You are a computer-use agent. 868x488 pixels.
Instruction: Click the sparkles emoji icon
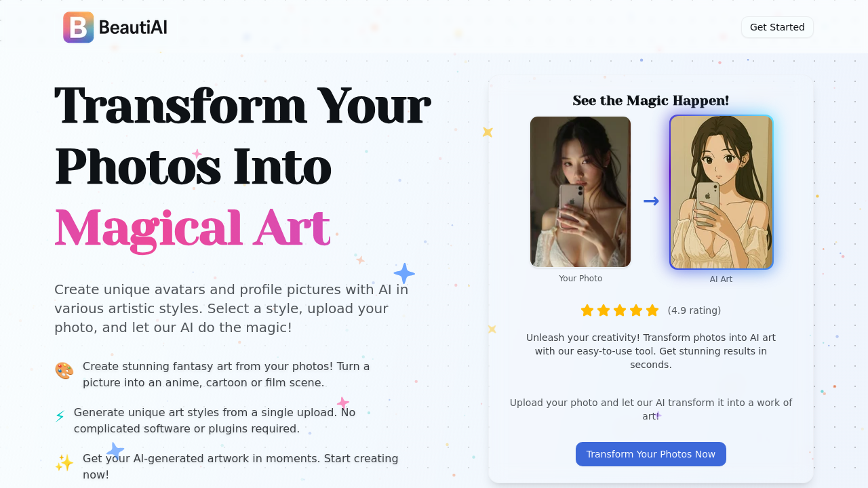tap(64, 463)
